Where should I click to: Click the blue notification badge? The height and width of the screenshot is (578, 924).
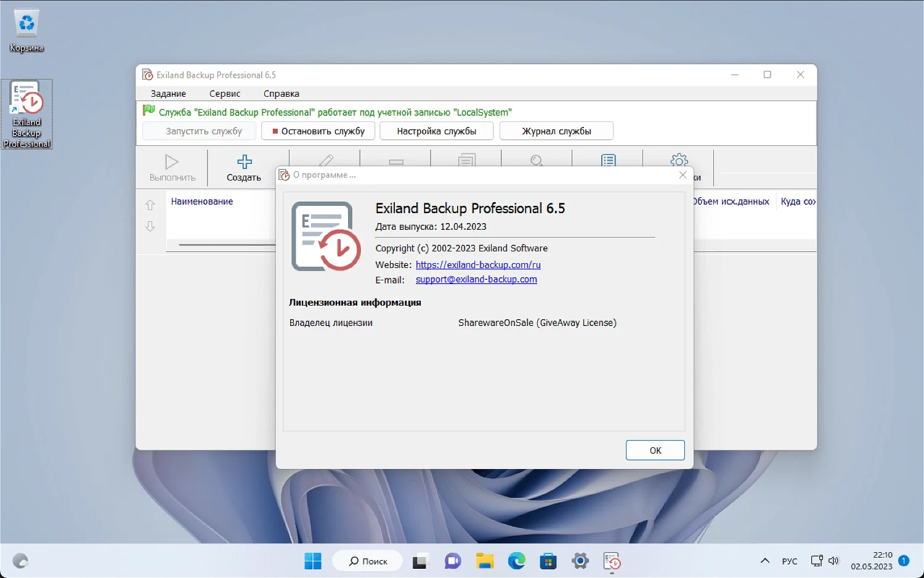tap(904, 561)
